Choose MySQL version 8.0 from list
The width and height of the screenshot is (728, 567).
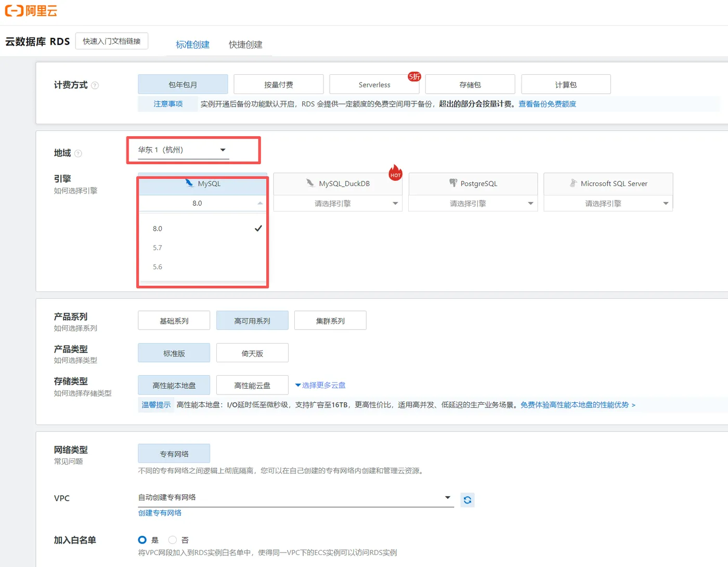pyautogui.click(x=203, y=229)
